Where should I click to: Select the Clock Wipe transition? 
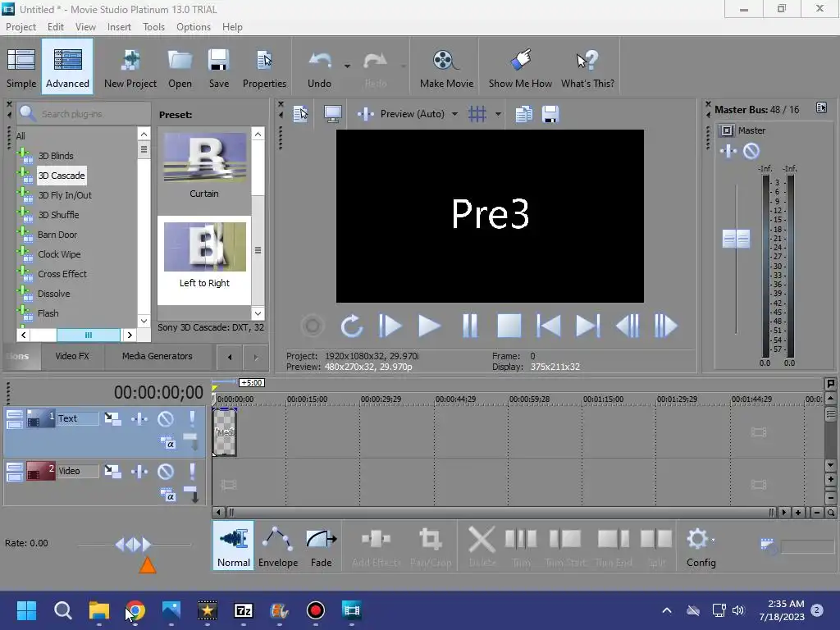pos(59,254)
